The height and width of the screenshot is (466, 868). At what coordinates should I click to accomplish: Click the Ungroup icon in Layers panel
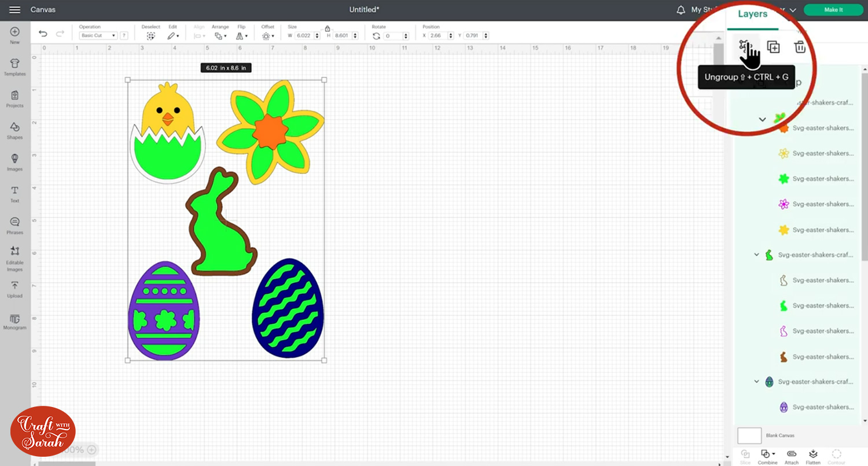(x=745, y=47)
